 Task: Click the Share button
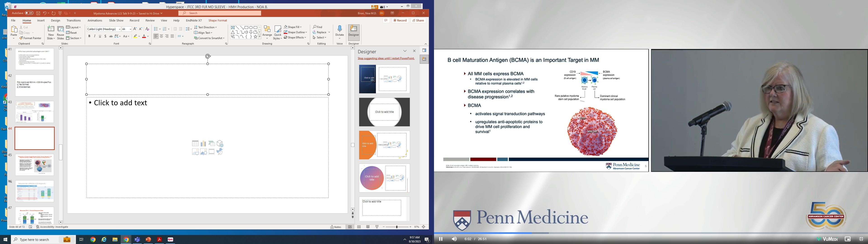[418, 21]
